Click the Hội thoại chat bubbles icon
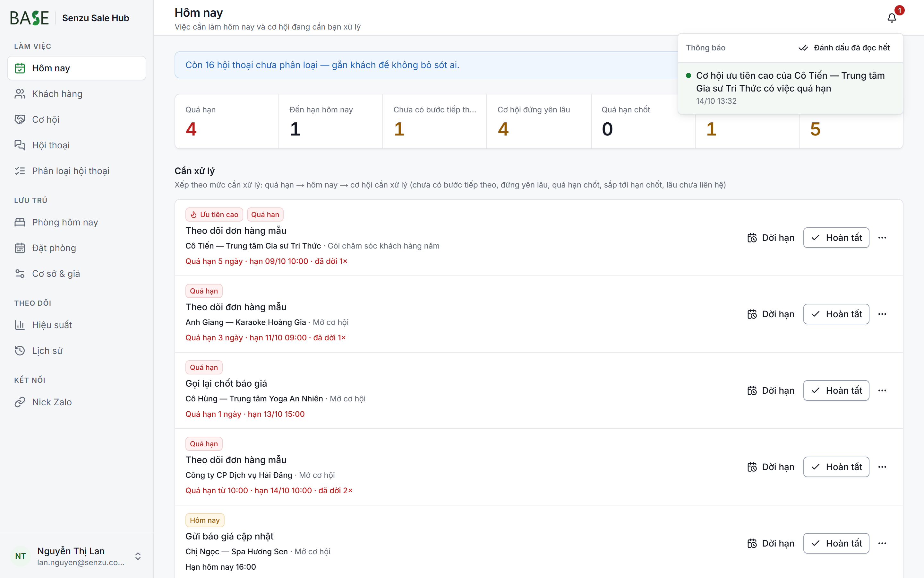The width and height of the screenshot is (924, 578). point(20,145)
